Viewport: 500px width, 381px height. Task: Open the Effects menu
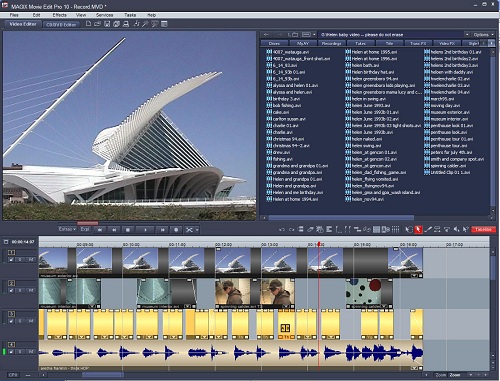(x=59, y=15)
